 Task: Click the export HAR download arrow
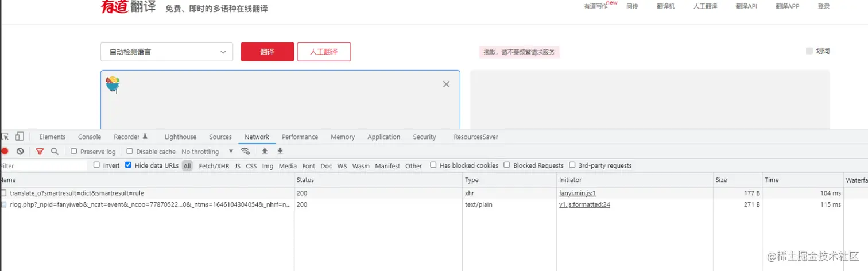[280, 151]
